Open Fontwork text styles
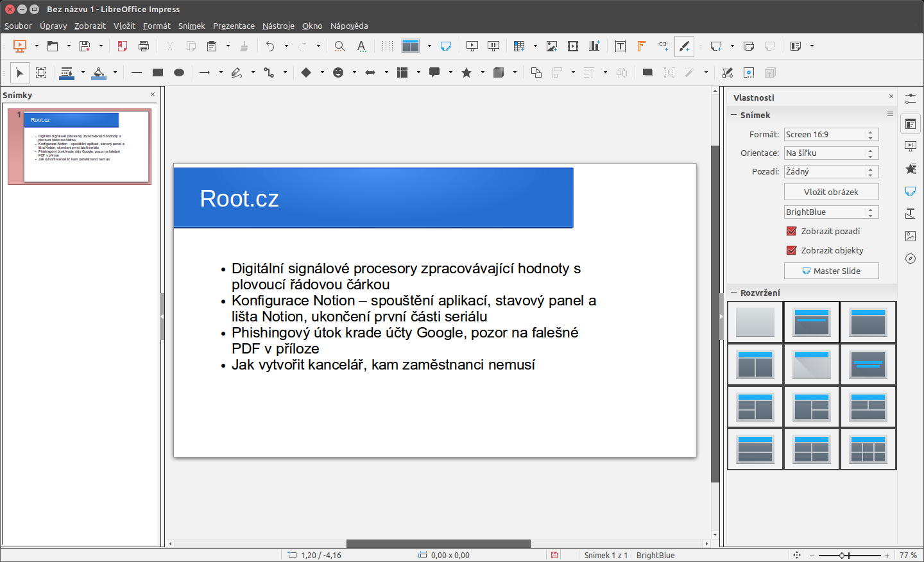The width and height of the screenshot is (924, 562). 641,46
